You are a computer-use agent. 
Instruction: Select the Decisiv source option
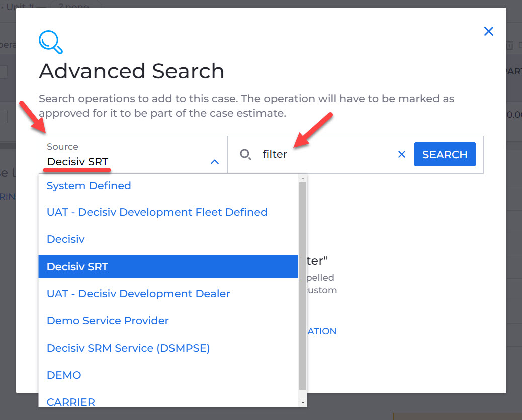point(168,239)
